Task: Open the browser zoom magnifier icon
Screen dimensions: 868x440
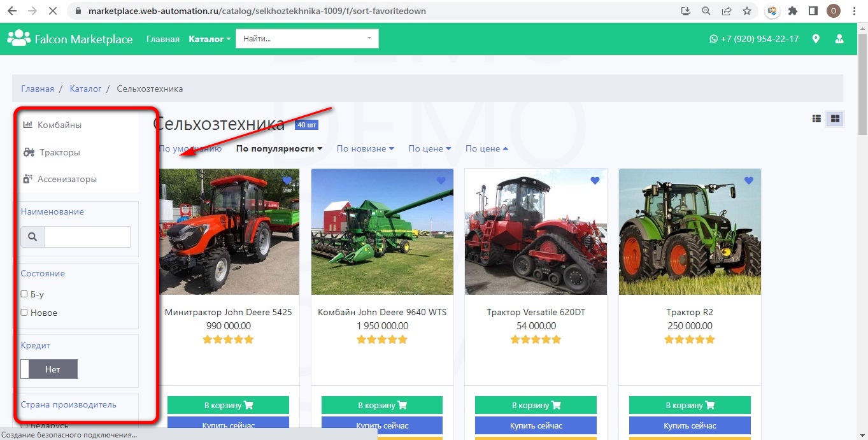Action: point(706,11)
